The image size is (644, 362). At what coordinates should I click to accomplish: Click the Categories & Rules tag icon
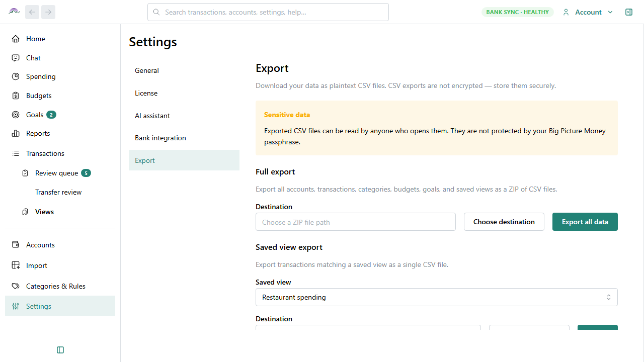[x=16, y=286]
